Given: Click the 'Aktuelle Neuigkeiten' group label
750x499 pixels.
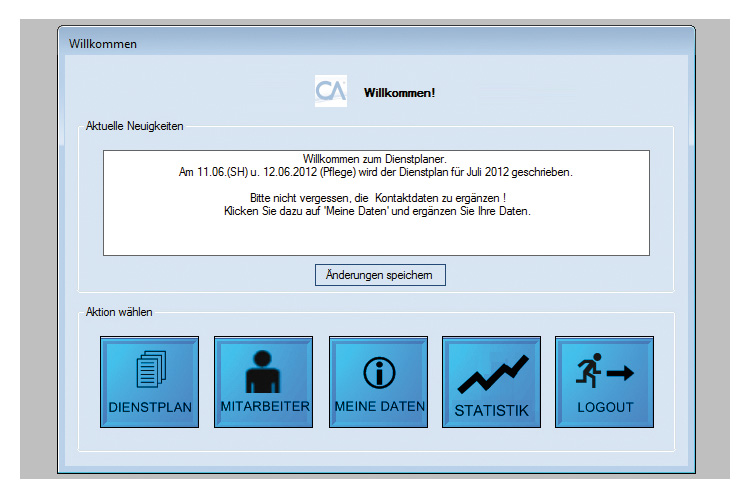Looking at the screenshot, I should (134, 126).
